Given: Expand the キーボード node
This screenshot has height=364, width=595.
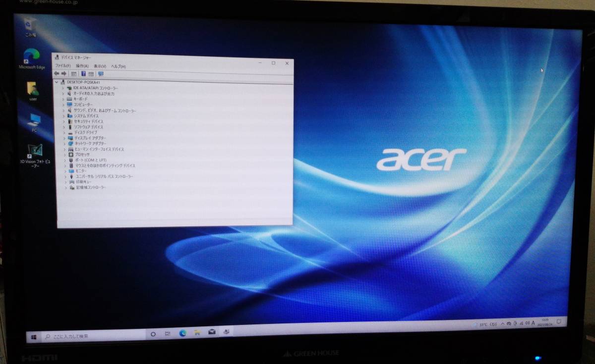Looking at the screenshot, I should pos(64,99).
